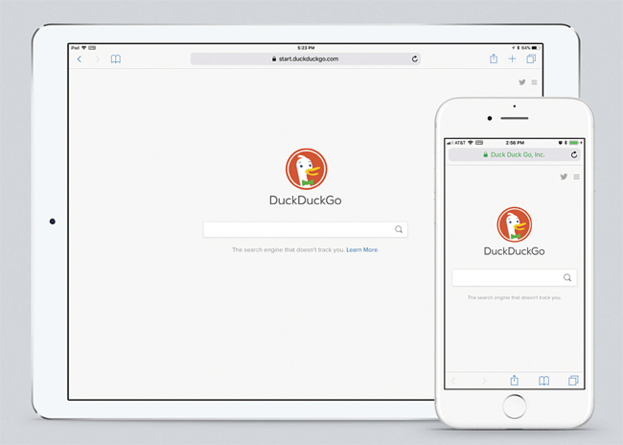
Task: Open bookmarks from the iPhone bottom toolbar
Action: pos(544,380)
